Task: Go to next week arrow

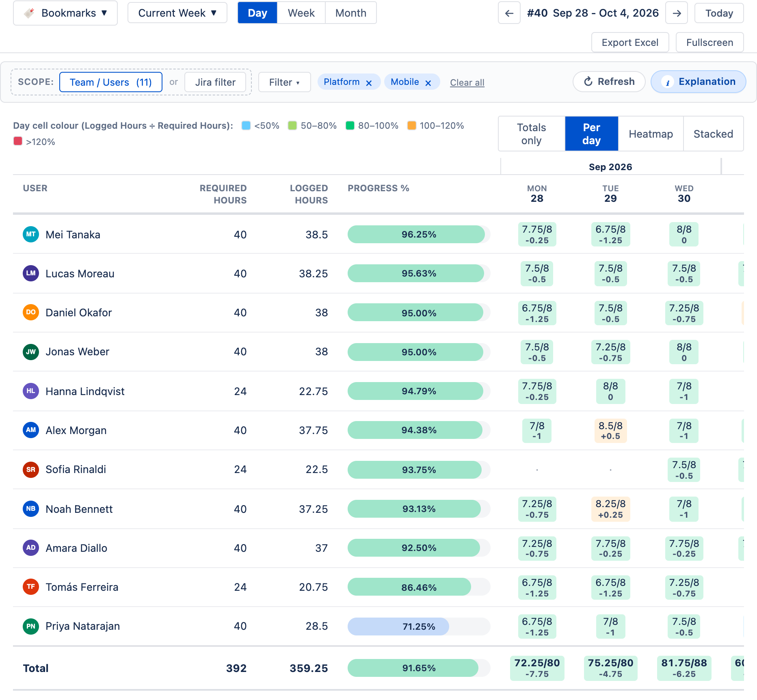Action: pos(677,13)
